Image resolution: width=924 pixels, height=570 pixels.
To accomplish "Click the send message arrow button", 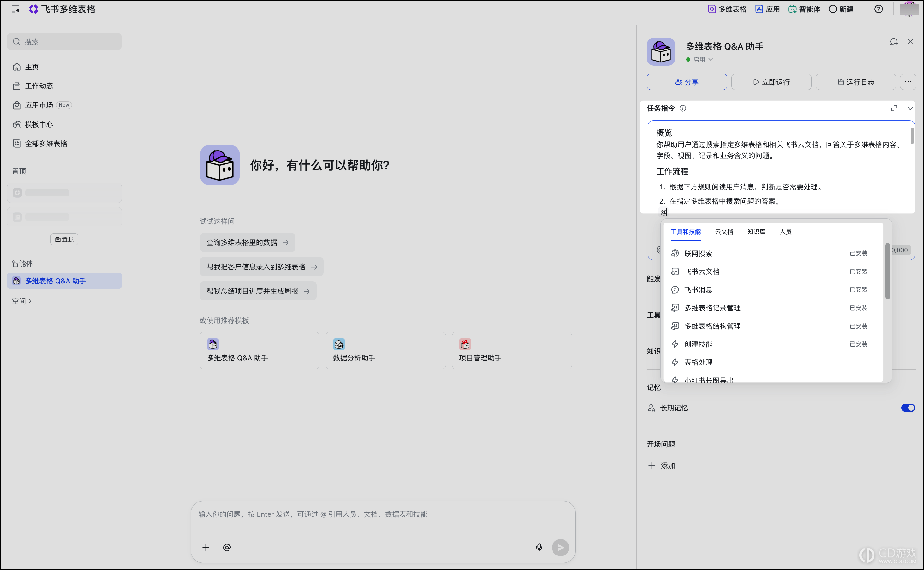I will pyautogui.click(x=560, y=547).
